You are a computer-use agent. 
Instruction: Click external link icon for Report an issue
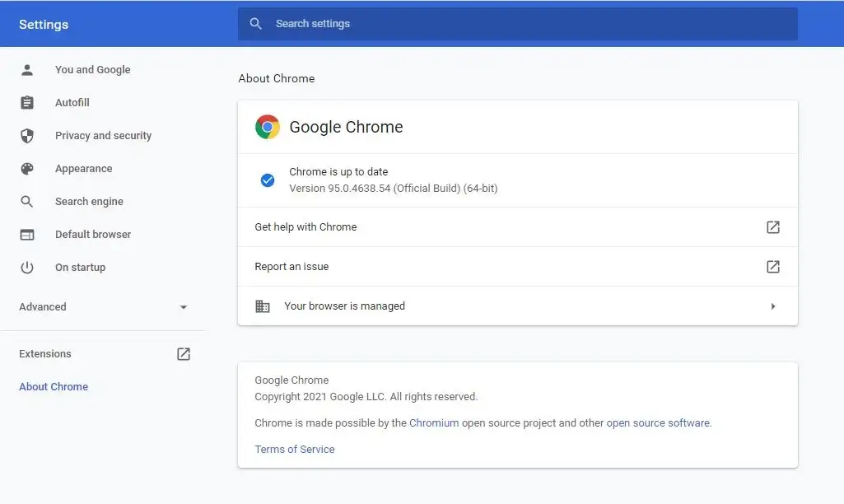pos(773,267)
